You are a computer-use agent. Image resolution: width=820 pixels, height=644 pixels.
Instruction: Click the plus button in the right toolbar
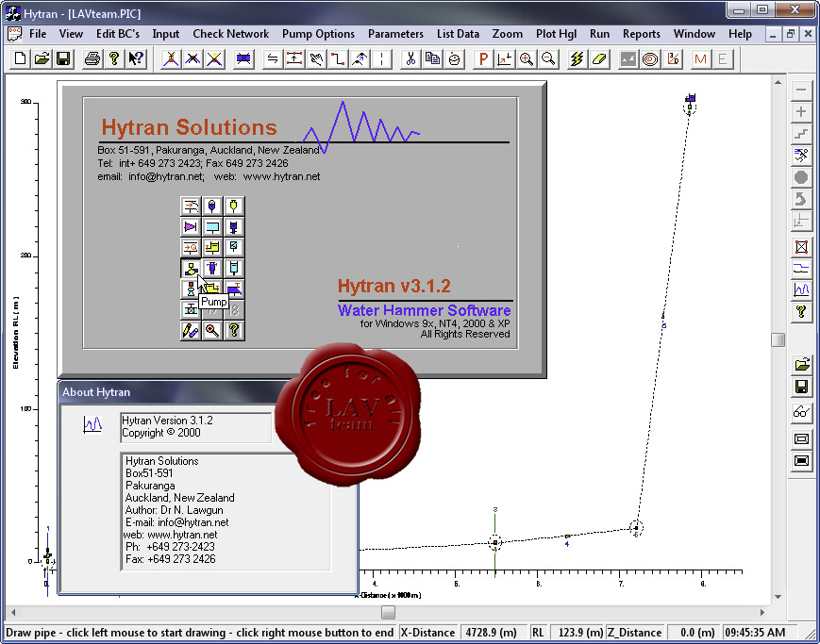800,112
